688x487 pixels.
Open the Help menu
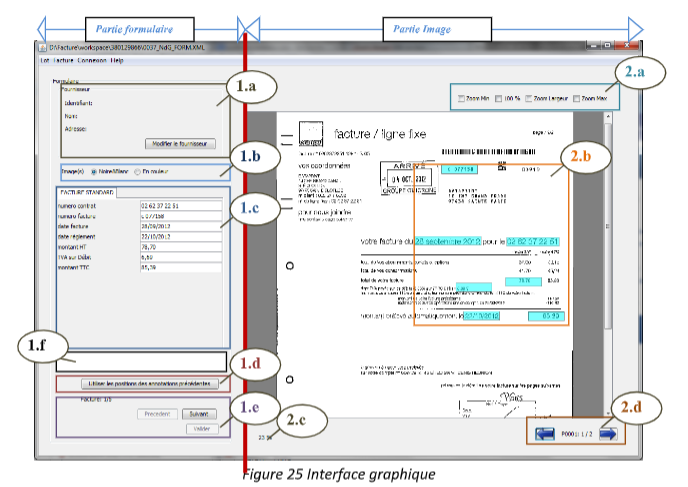pos(117,61)
